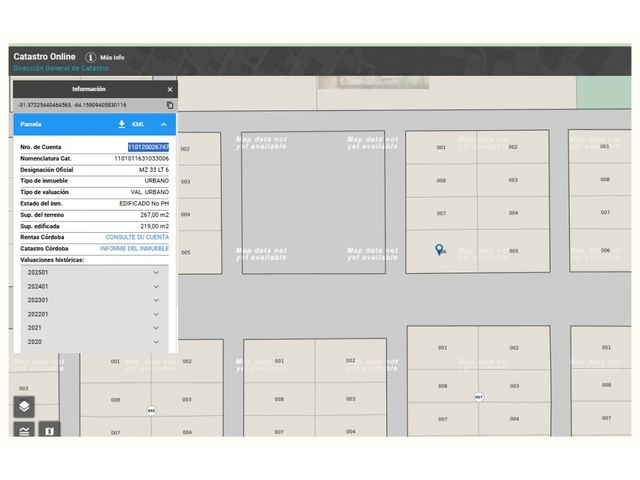The width and height of the screenshot is (640, 480).
Task: Click the 855 block label circle
Action: (151, 411)
